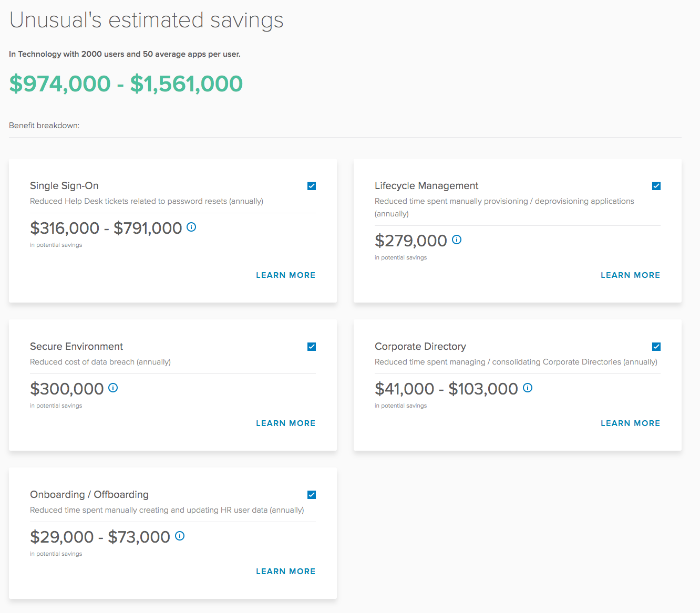Image resolution: width=700 pixels, height=613 pixels.
Task: Open Learn More for Single Sign-On
Action: pyautogui.click(x=285, y=275)
